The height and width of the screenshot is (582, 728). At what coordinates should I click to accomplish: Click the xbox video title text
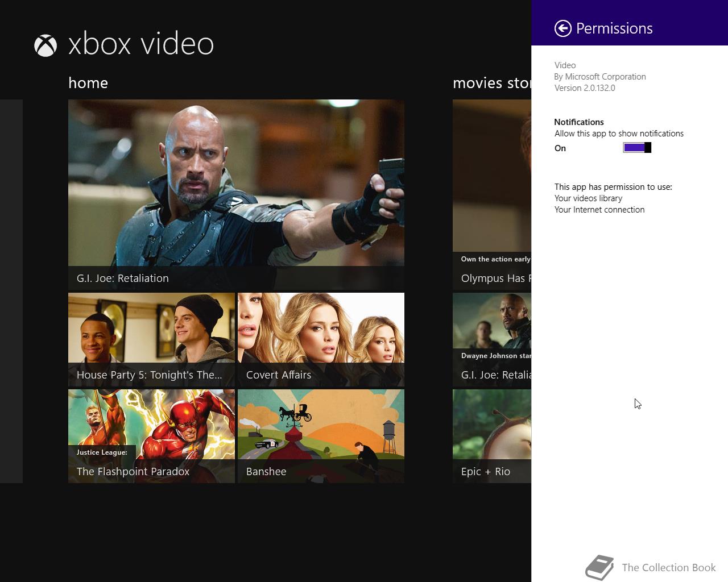(x=141, y=44)
